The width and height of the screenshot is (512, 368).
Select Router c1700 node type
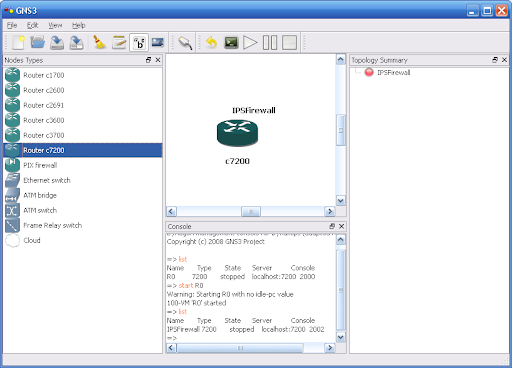[x=83, y=75]
